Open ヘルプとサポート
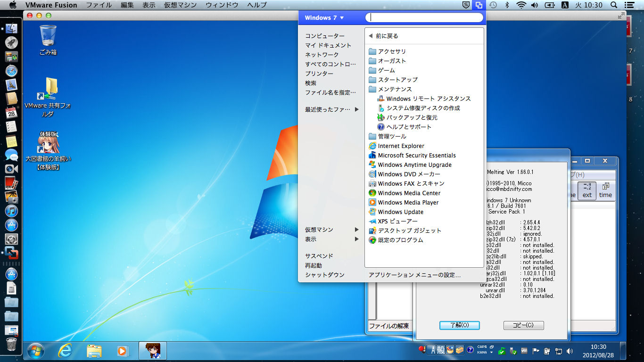 tap(405, 127)
